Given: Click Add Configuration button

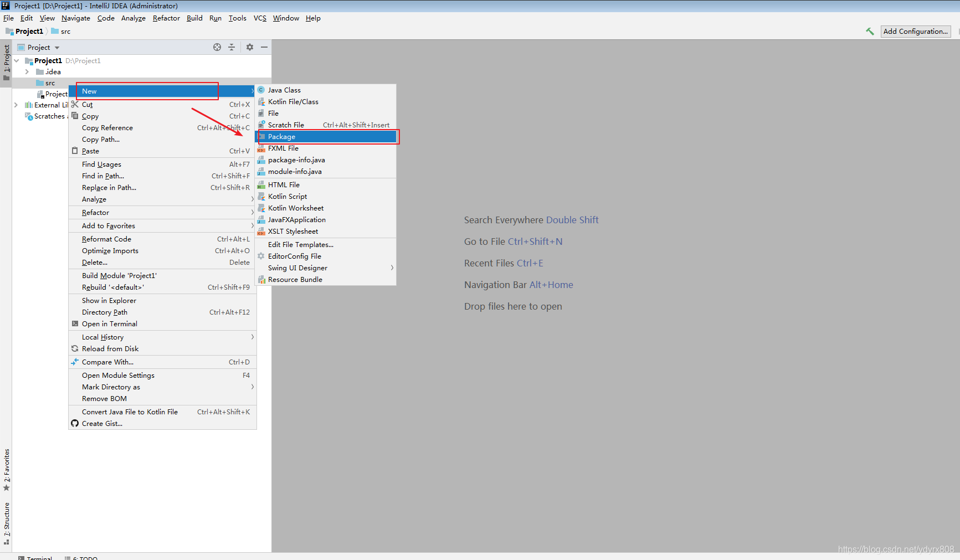Looking at the screenshot, I should [x=916, y=32].
